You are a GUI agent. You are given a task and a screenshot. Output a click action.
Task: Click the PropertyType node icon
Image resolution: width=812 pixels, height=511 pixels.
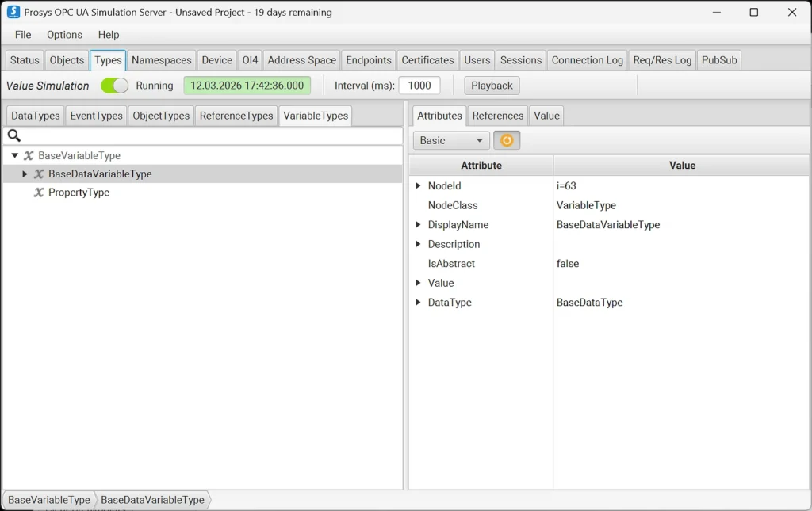(x=39, y=193)
